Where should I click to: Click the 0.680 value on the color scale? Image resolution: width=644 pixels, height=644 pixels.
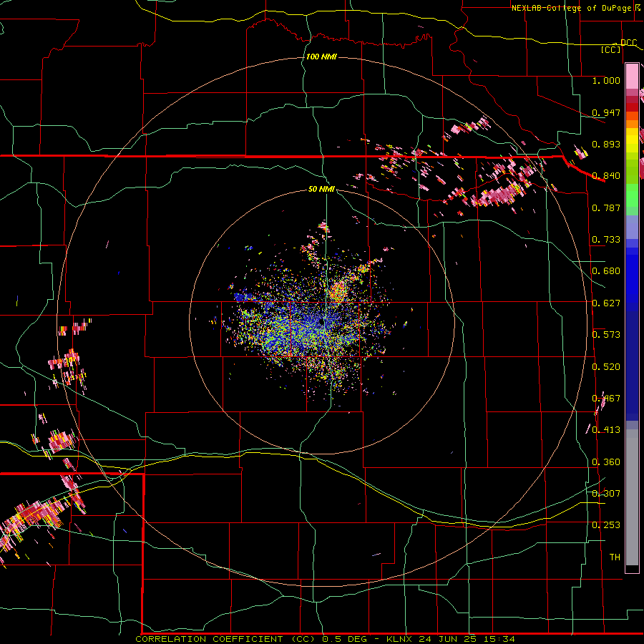tap(606, 271)
